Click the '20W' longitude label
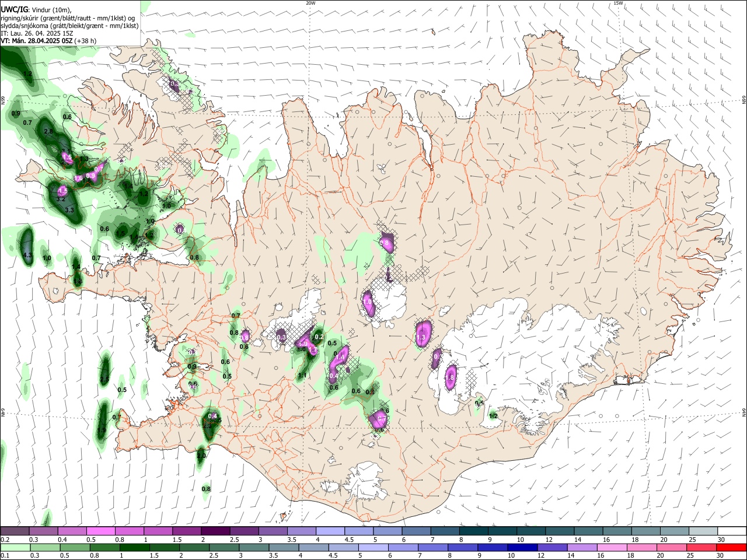The width and height of the screenshot is (747, 560). coord(310,3)
